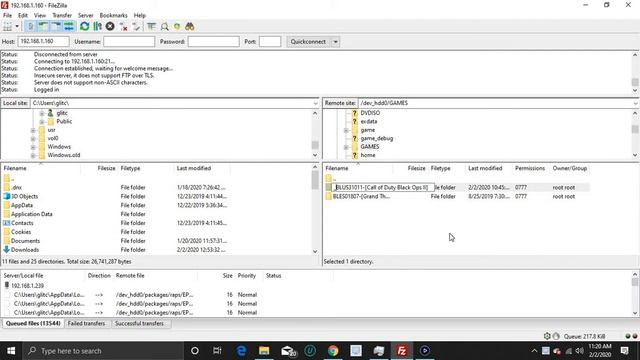Viewport: 640px width, 360px height.
Task: Toggle local directory tree display
Action: [x=43, y=27]
